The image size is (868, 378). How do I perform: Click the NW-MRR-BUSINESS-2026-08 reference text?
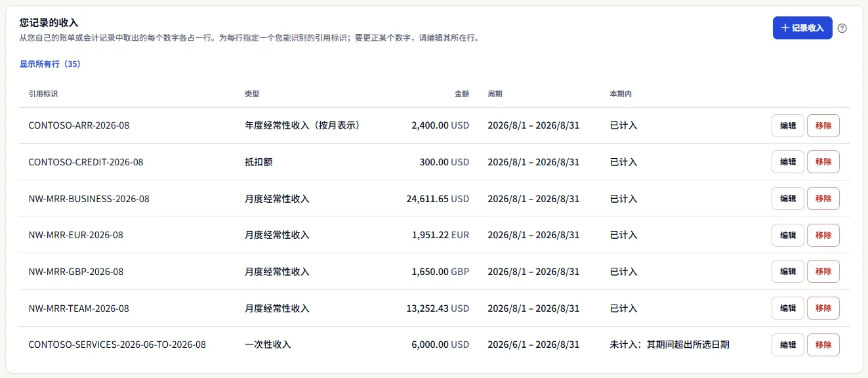click(x=89, y=199)
